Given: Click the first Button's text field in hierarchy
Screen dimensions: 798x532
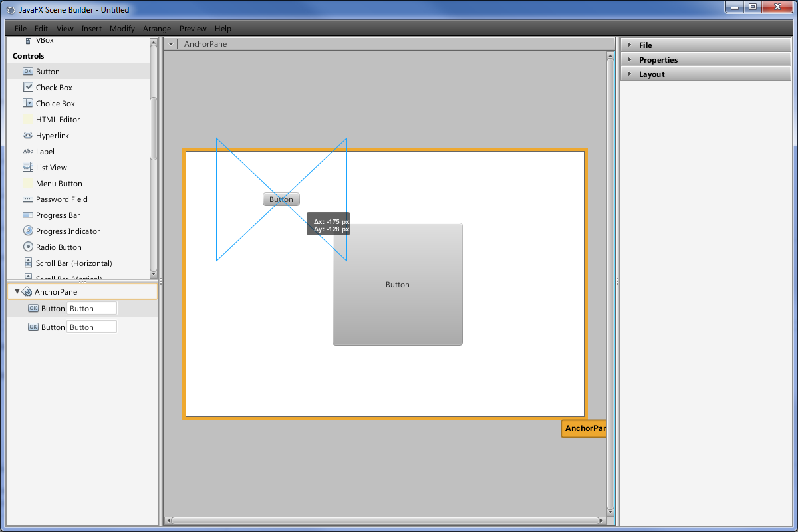Looking at the screenshot, I should click(92, 308).
